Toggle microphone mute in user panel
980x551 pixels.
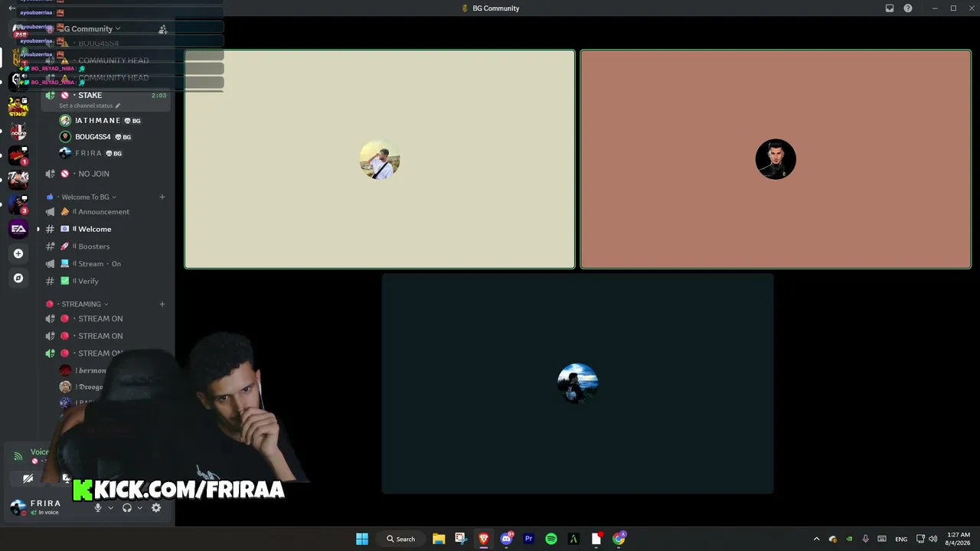tap(97, 507)
